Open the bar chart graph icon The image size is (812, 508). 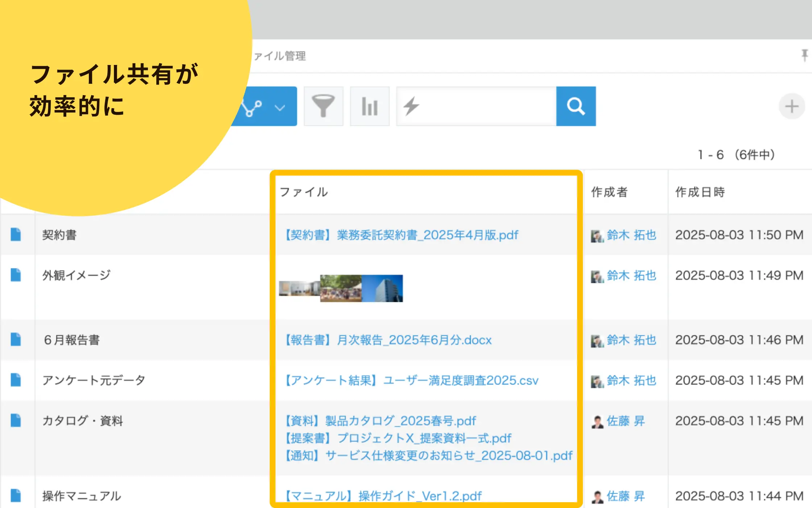pyautogui.click(x=369, y=106)
